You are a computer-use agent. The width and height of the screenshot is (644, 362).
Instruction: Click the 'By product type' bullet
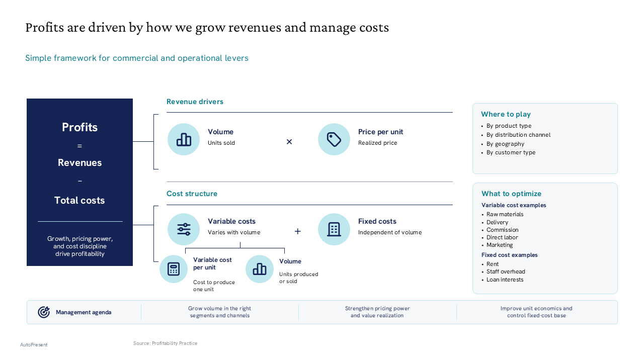pos(509,126)
